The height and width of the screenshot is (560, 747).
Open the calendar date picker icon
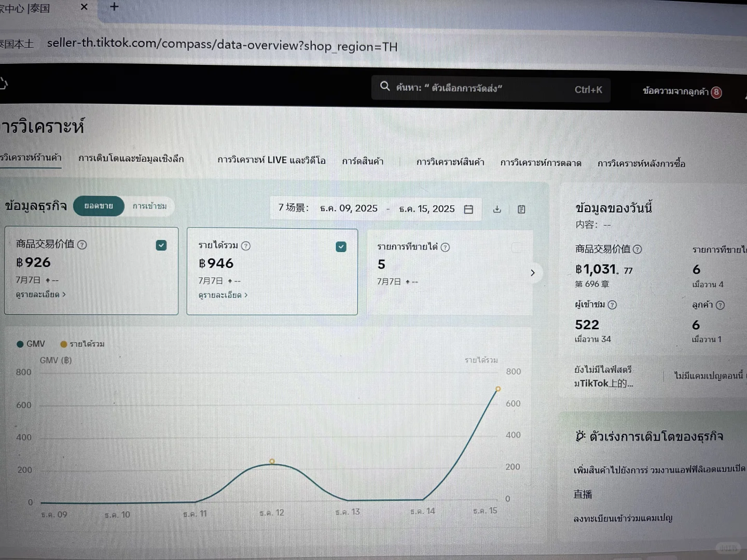[468, 209]
